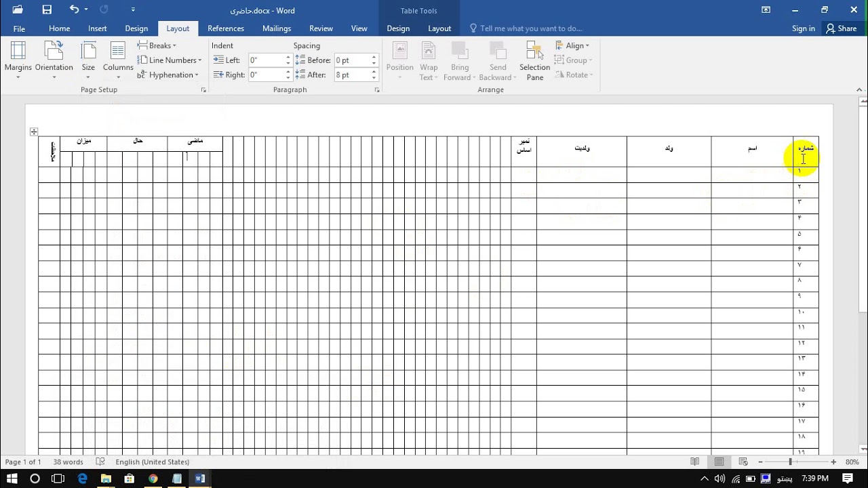This screenshot has height=488, width=868.
Task: Open the View tab
Action: [x=359, y=28]
